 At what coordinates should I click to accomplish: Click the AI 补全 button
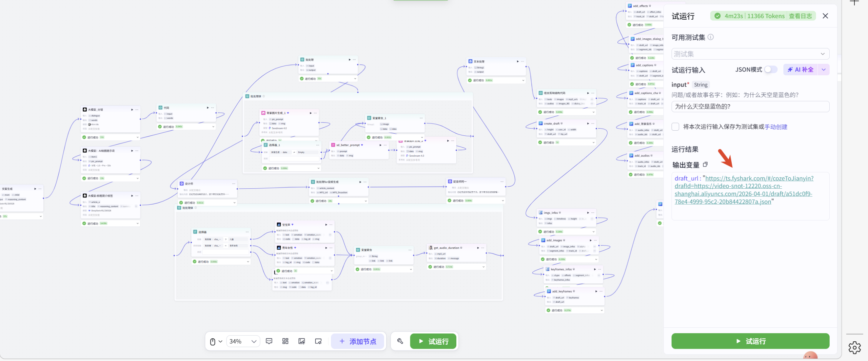click(801, 70)
